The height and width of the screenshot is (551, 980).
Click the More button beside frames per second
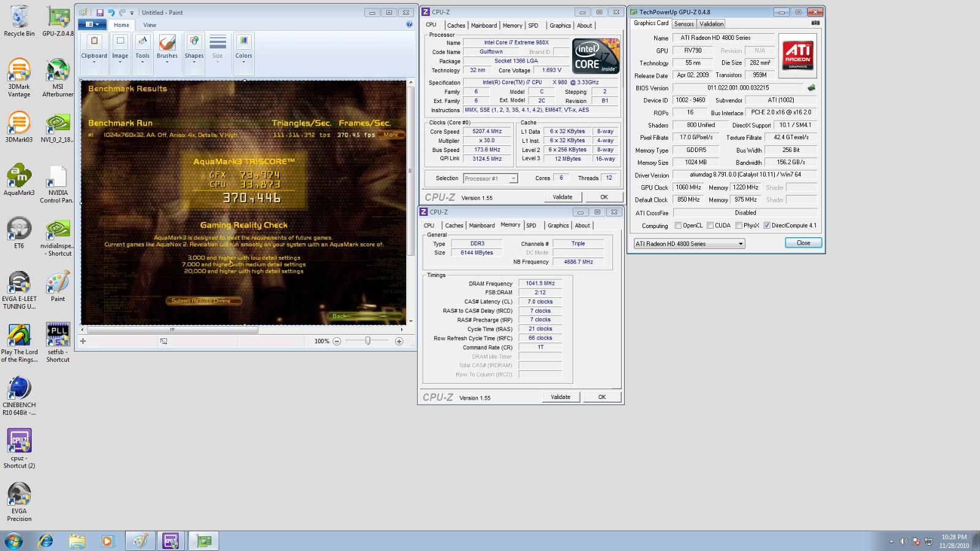[x=391, y=135]
